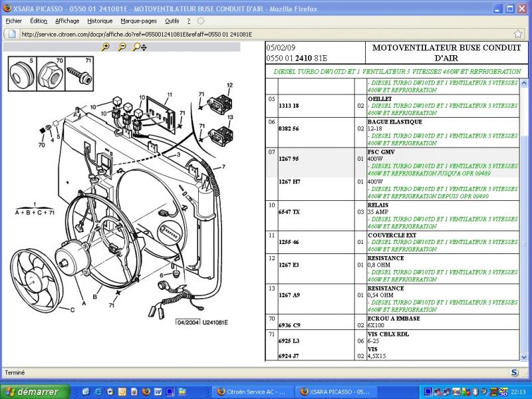
Task: Open the Fichier menu
Action: (x=13, y=21)
